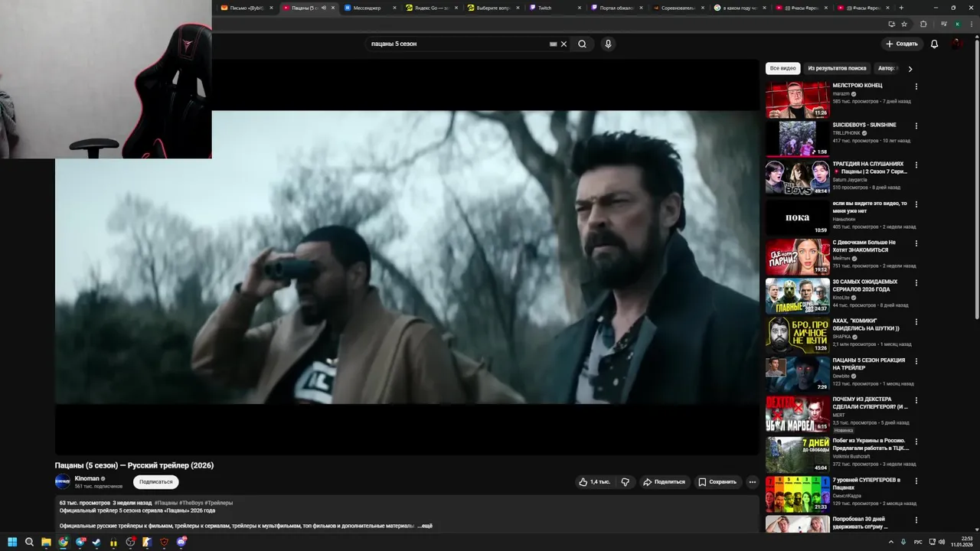Screen dimensions: 980x551
Task: Switch to the Twitch tab
Action: [556, 8]
